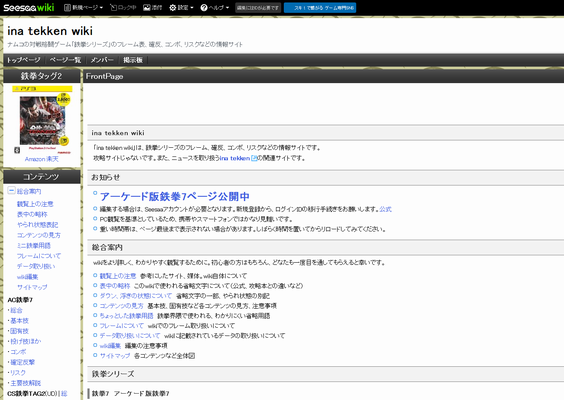Open the ina tekken external site link
This screenshot has width=564, height=400.
(x=235, y=158)
